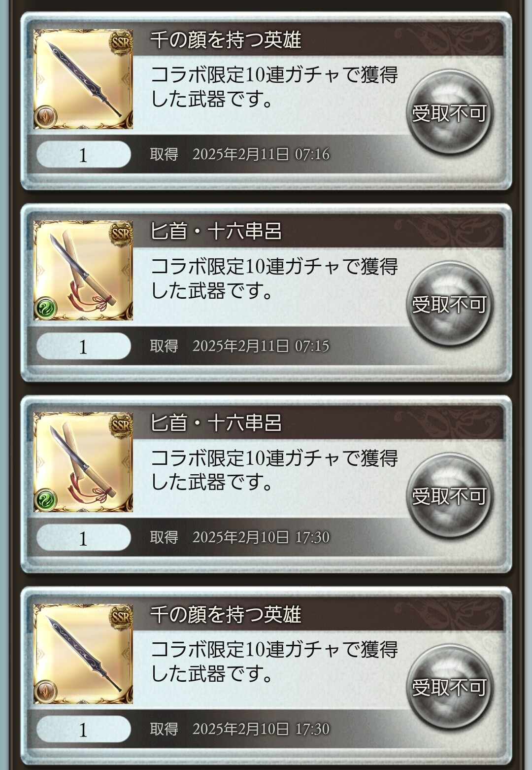This screenshot has width=532, height=770.
Task: Click fire element icon on the 07:16 sword
Action: pyautogui.click(x=46, y=117)
